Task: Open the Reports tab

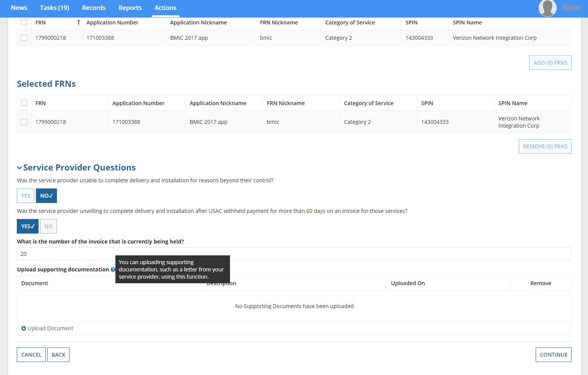Action: pos(130,8)
